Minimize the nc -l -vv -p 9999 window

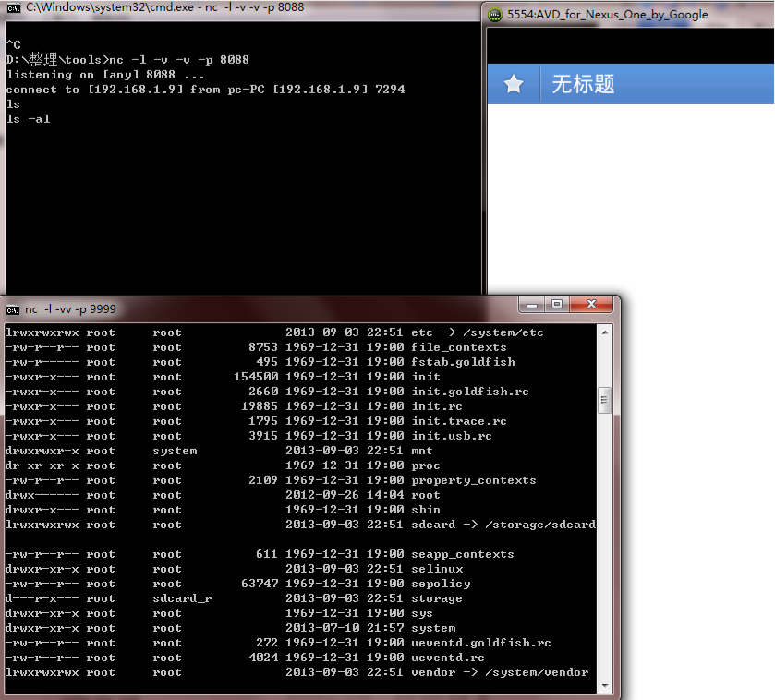(532, 304)
